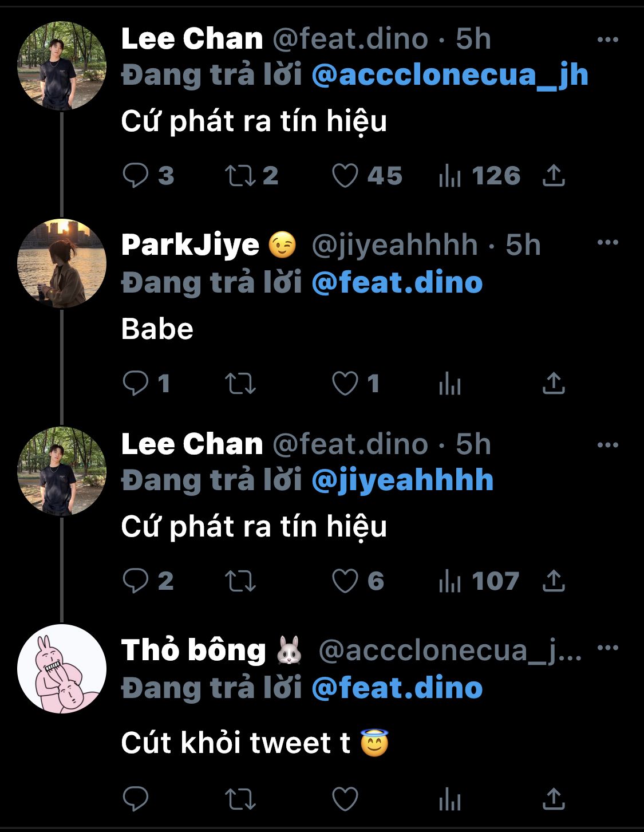Share Lee Chan's first tweet
The height and width of the screenshot is (832, 644).
point(554,176)
